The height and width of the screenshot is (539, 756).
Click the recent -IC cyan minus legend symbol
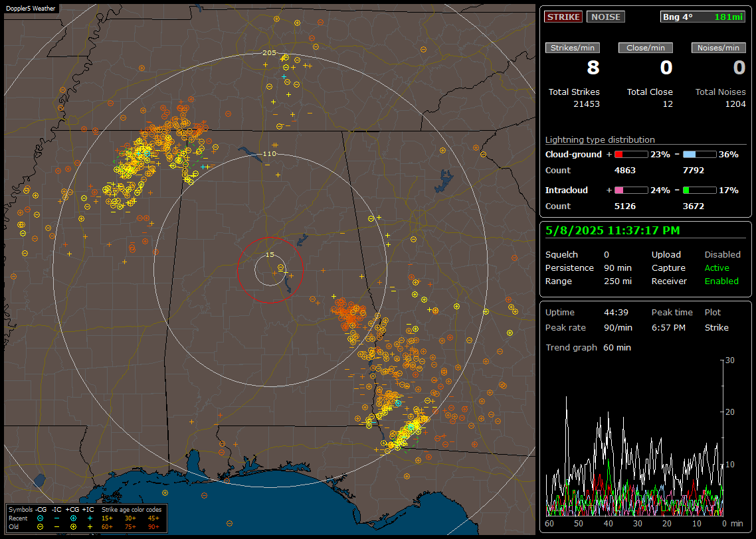[57, 518]
